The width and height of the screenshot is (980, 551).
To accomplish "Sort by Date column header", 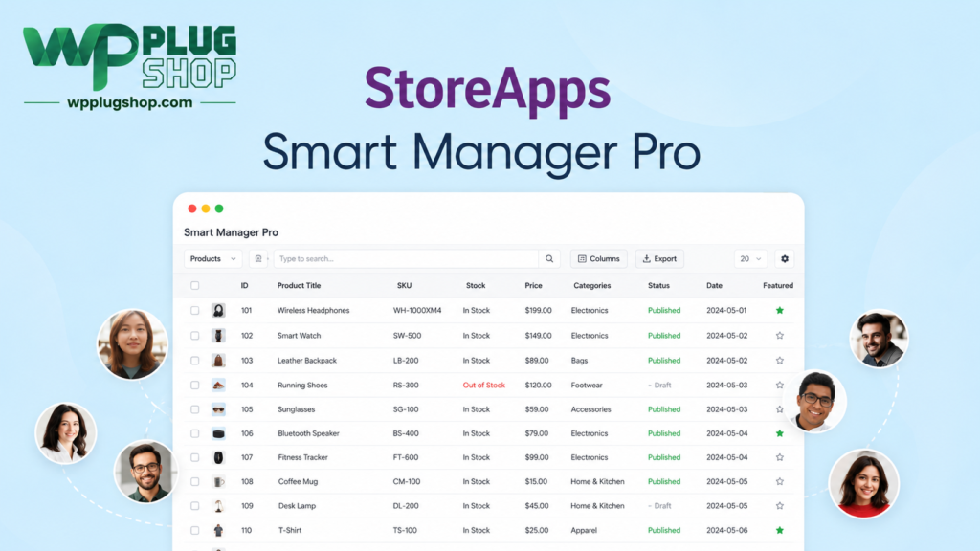I will click(714, 285).
